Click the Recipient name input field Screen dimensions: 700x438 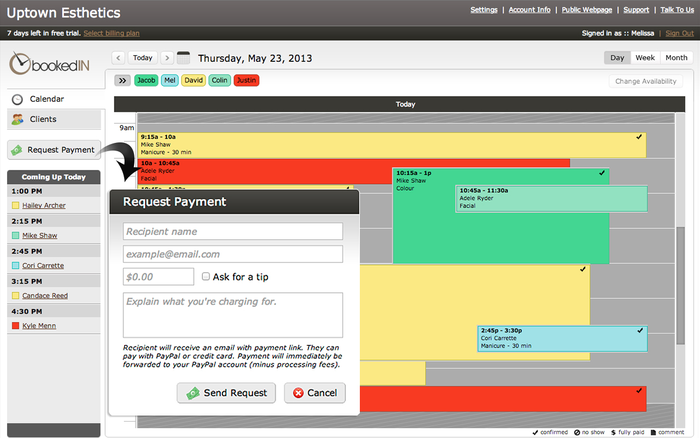[233, 231]
